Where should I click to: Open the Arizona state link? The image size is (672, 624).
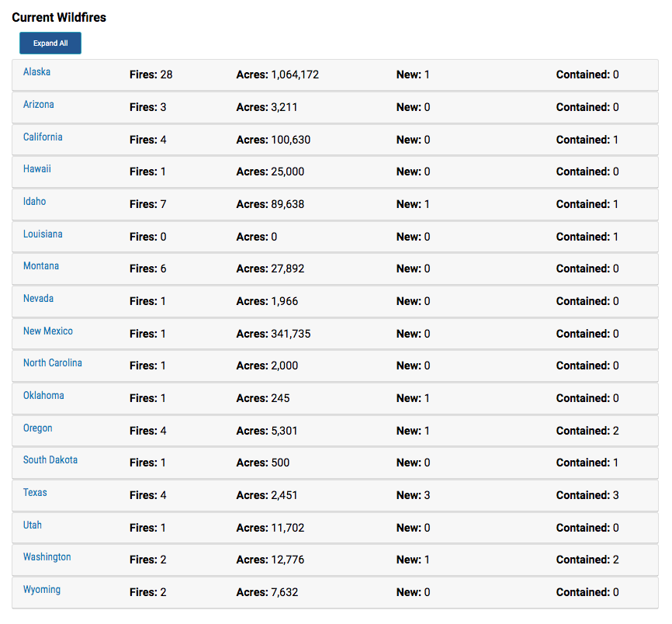tap(39, 104)
